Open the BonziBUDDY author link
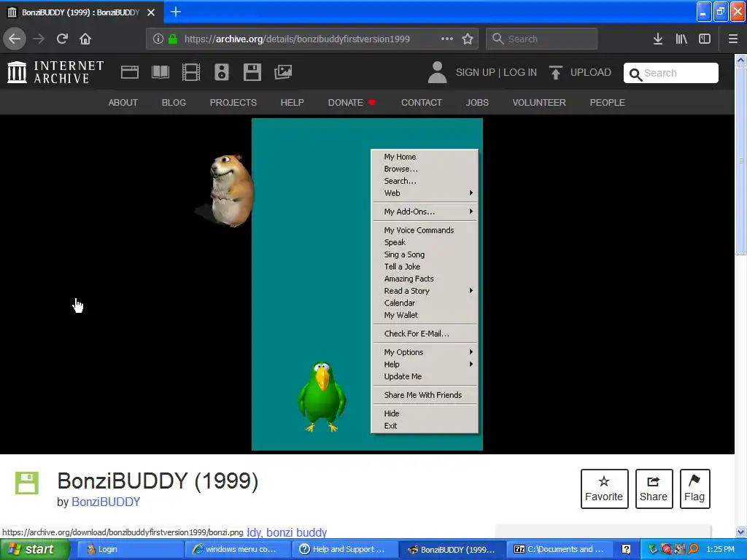The height and width of the screenshot is (560, 747). coord(106,502)
